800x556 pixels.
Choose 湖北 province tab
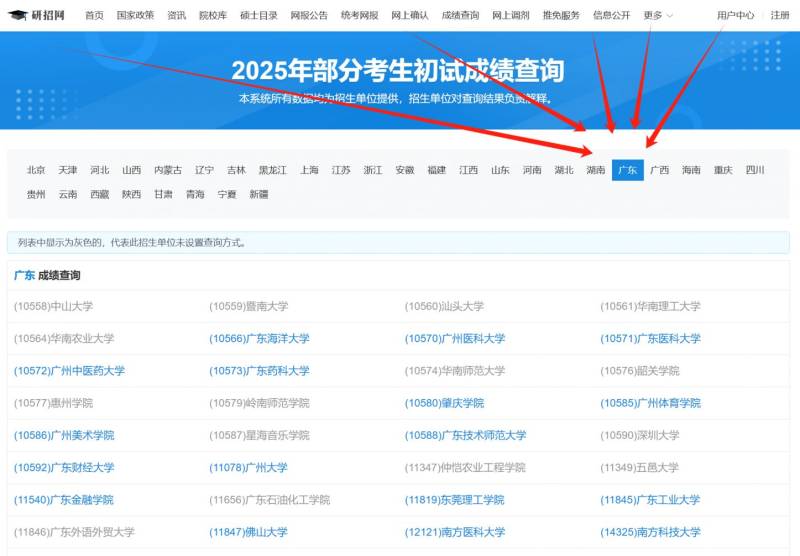coord(564,170)
